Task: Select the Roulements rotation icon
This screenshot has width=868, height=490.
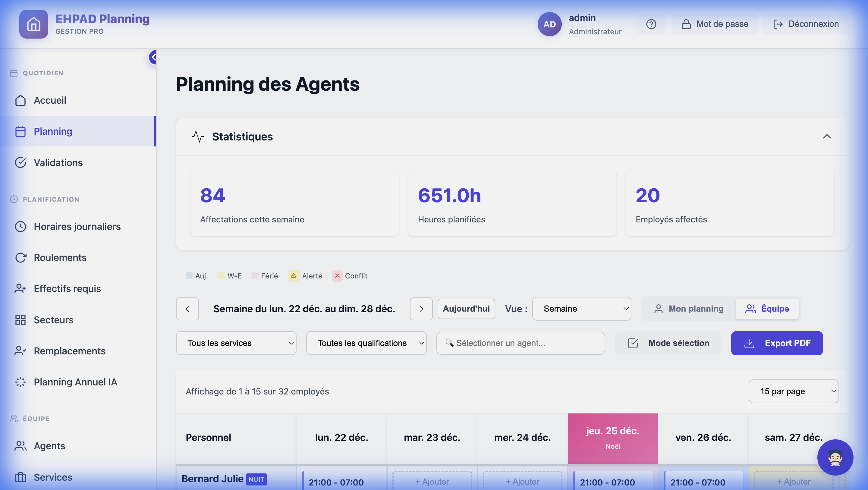Action: [x=20, y=257]
